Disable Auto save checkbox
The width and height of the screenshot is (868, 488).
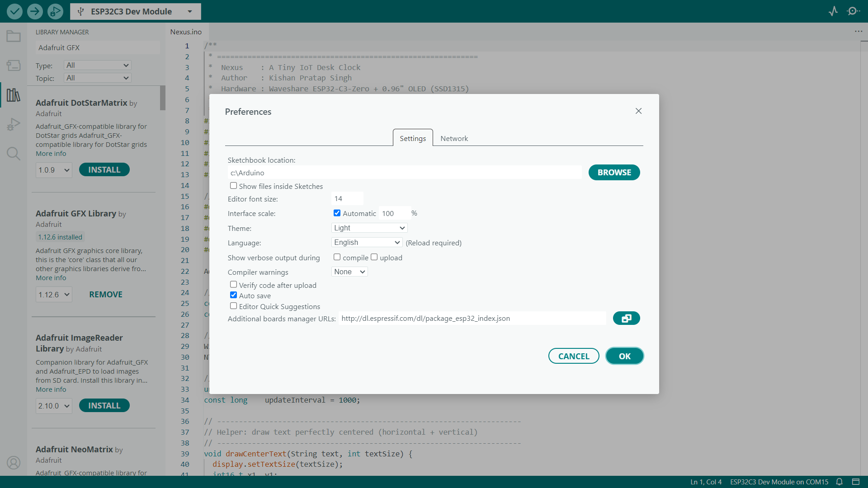pyautogui.click(x=233, y=295)
